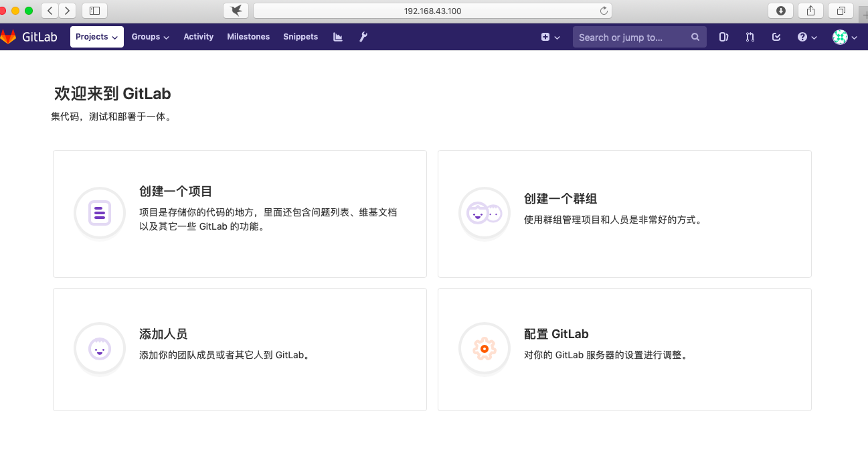Click the create group faces icon
The width and height of the screenshot is (868, 452).
tap(485, 213)
